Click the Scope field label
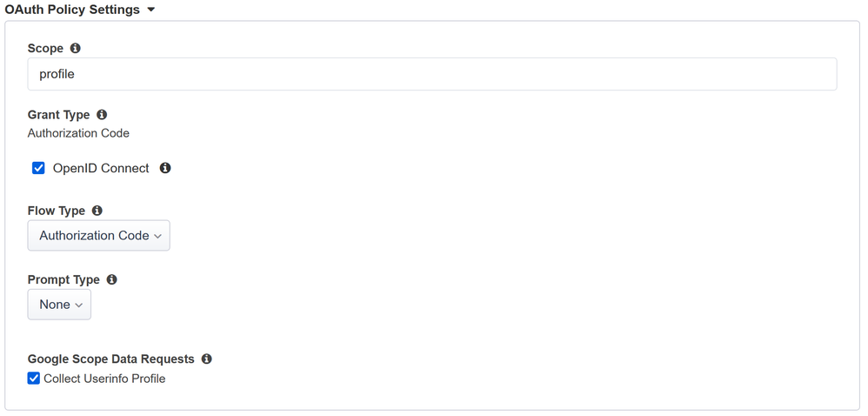 (x=45, y=49)
